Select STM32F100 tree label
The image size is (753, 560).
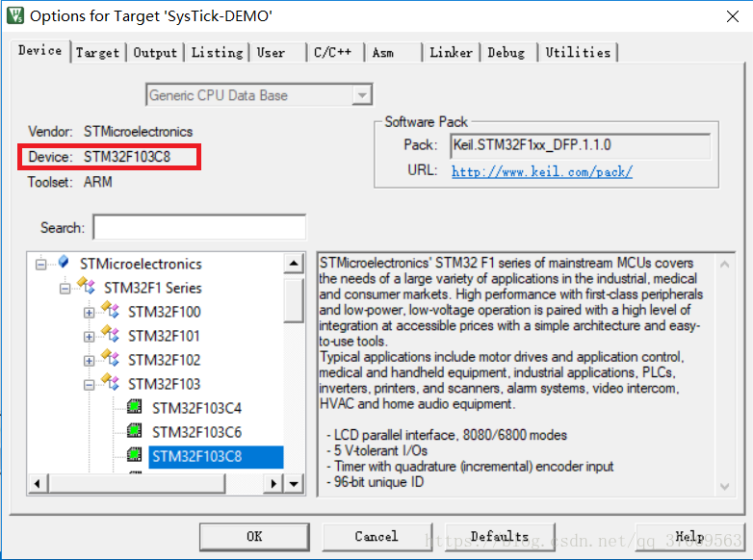tap(165, 312)
